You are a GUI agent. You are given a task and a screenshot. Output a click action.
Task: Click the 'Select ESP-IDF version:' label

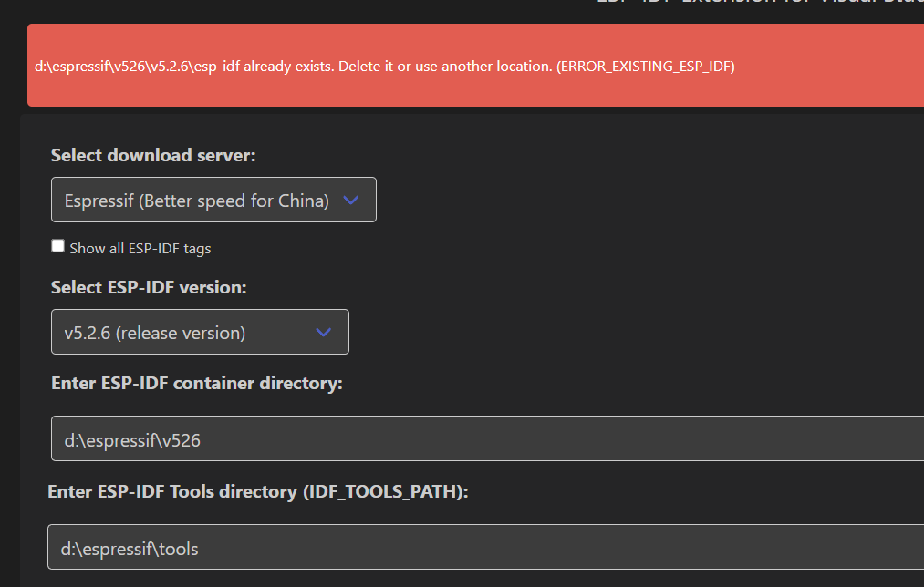click(149, 287)
